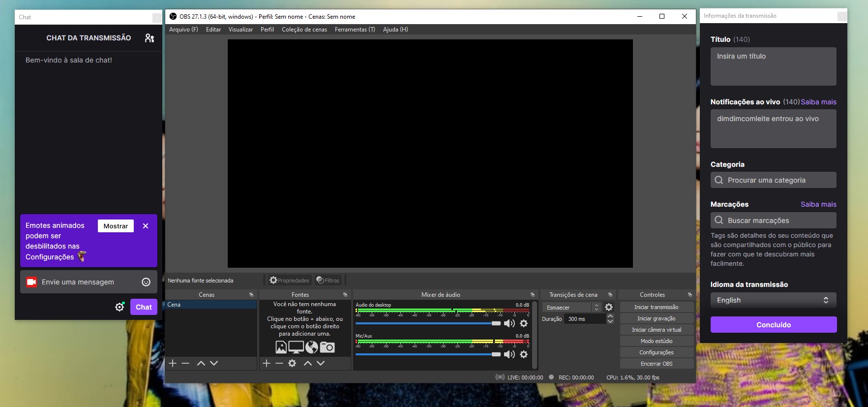Viewport: 868px width, 407px height.
Task: Dismiss the animated emotes banner
Action: 146,226
